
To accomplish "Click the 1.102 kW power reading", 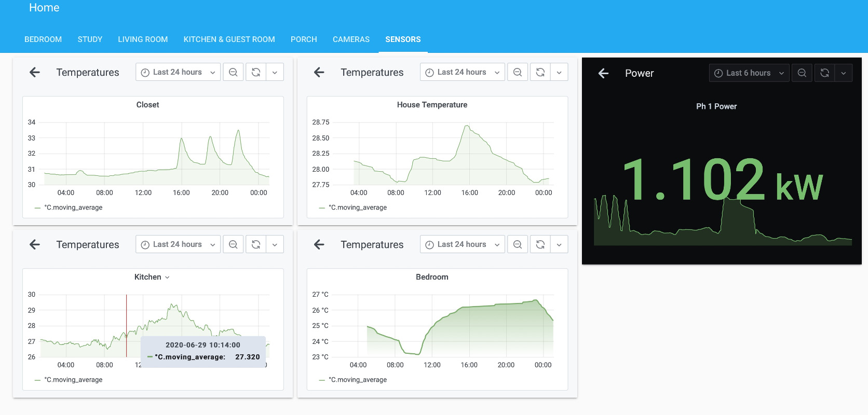I will (x=722, y=182).
